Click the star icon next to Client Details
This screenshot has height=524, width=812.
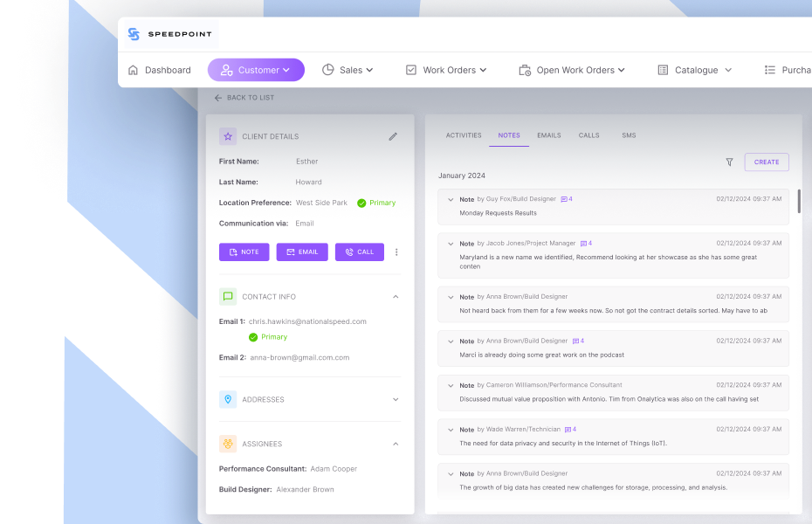tap(228, 136)
